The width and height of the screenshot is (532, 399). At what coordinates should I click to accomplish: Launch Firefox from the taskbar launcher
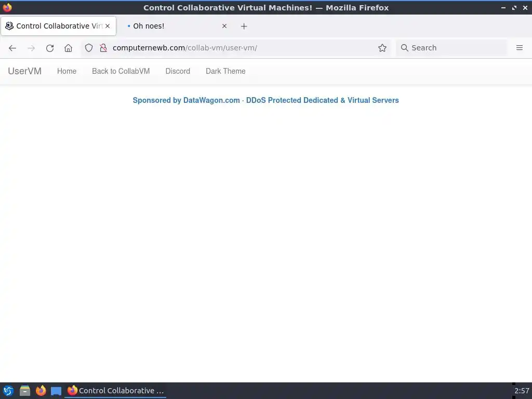41,391
